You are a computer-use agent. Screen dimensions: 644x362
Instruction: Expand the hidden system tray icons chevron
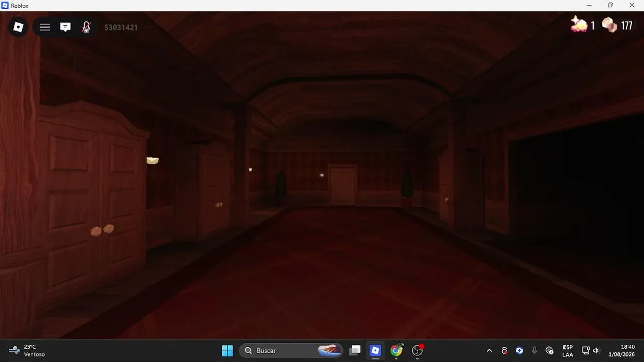[489, 350]
